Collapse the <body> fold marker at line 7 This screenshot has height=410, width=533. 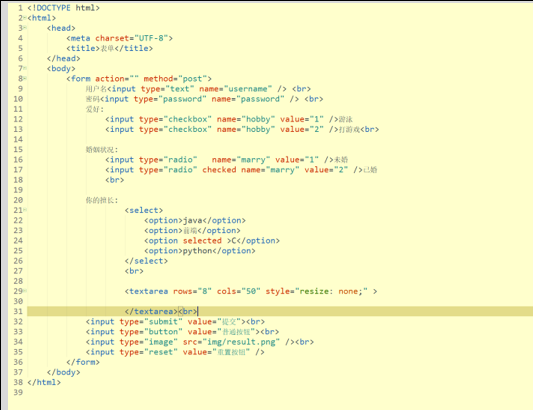click(25, 68)
